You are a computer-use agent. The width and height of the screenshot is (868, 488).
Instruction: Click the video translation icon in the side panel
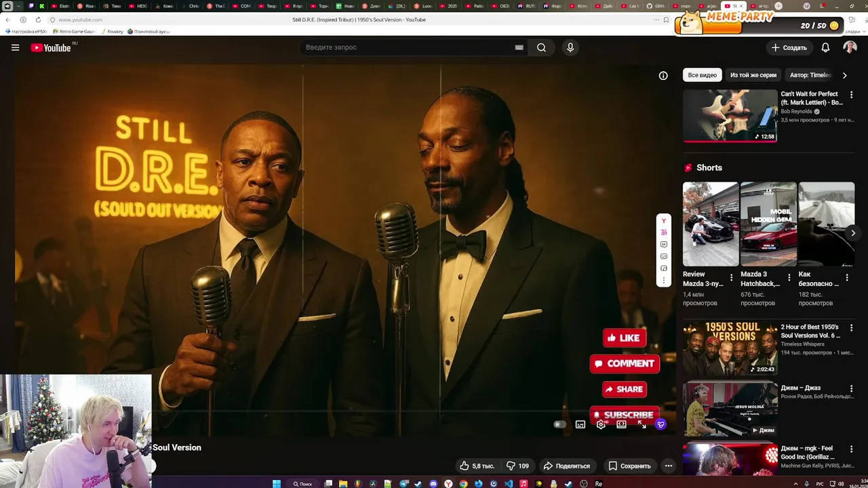663,232
